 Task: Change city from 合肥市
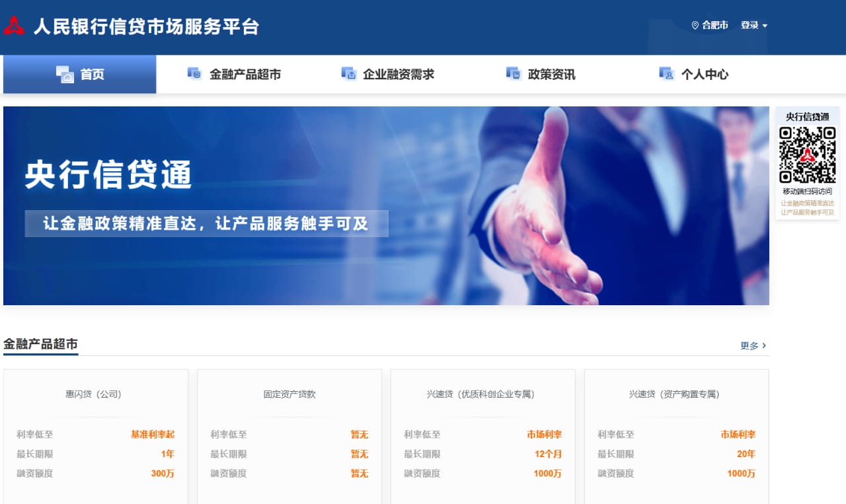pos(714,26)
